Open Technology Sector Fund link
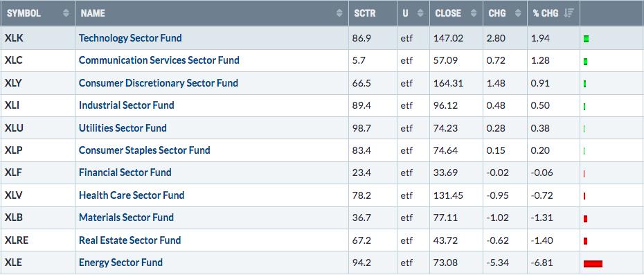Image resolution: width=644 pixels, height=275 pixels. [x=130, y=38]
